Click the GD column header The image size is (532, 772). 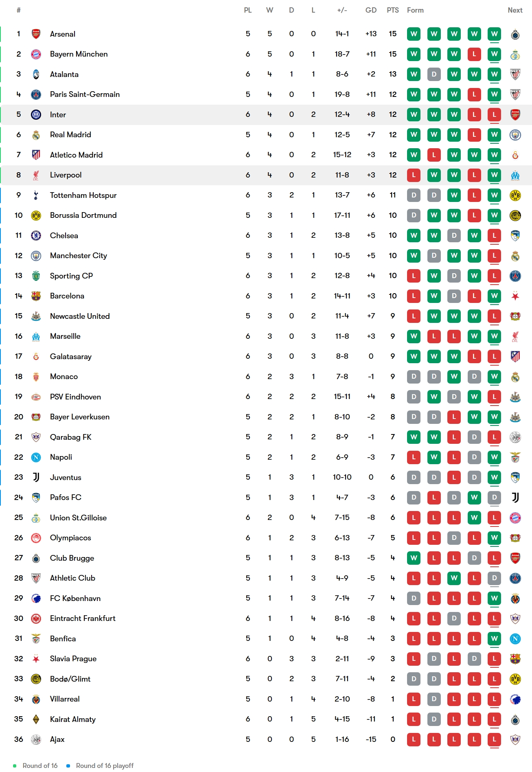[371, 10]
